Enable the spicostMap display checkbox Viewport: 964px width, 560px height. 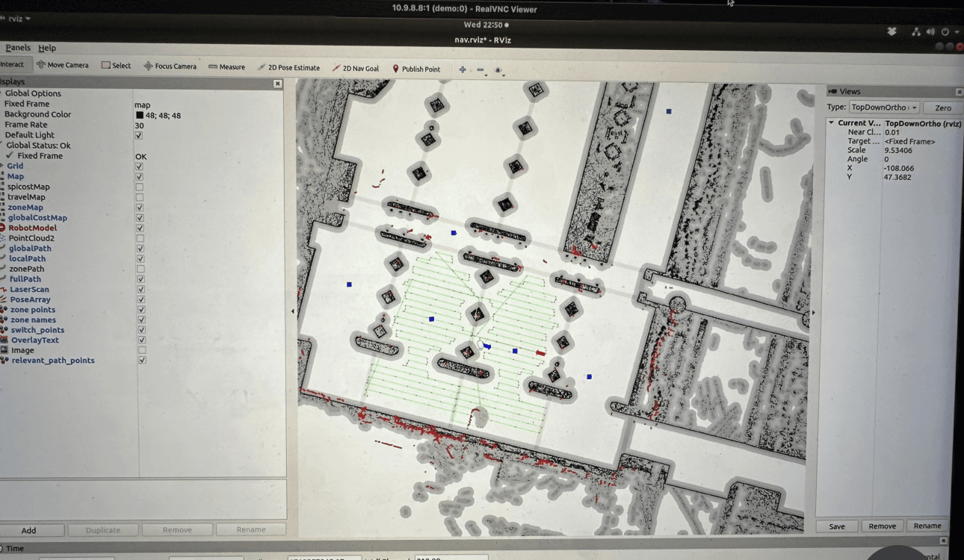click(140, 187)
